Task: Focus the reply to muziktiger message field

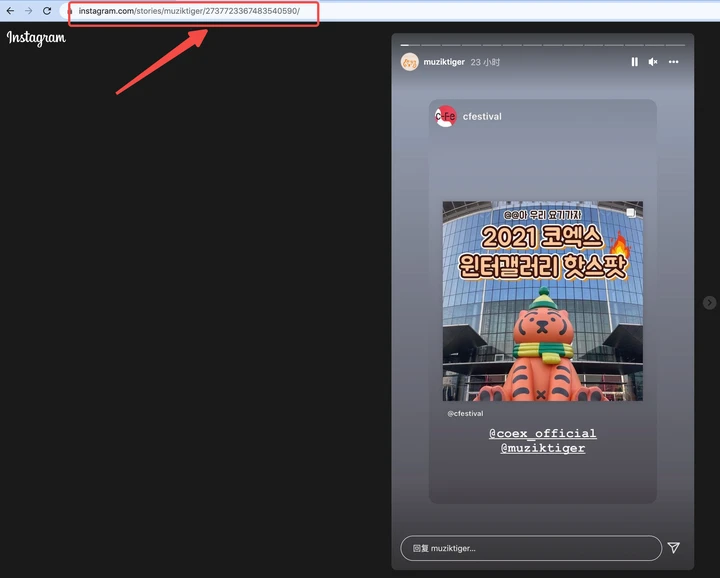Action: pos(531,548)
